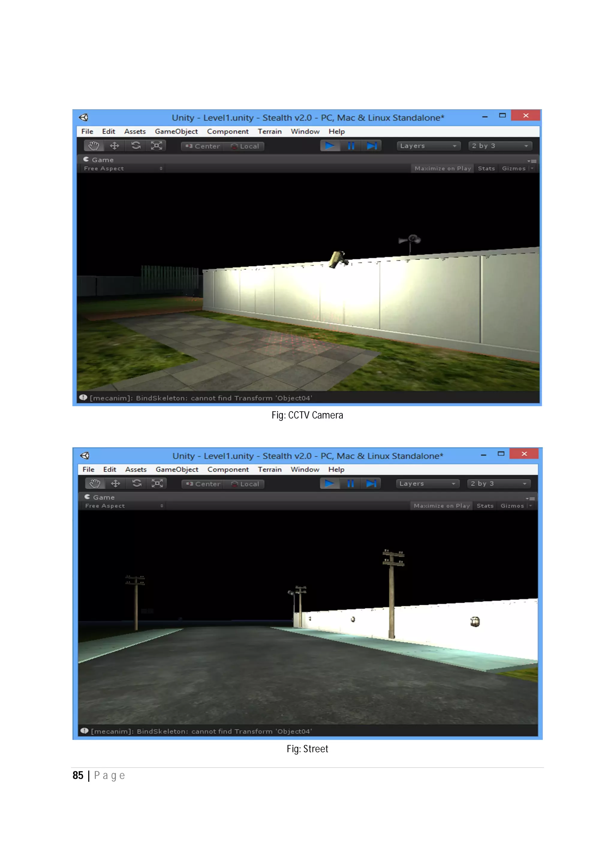Select the Game tab in bottom window
Image resolution: width=614 pixels, height=868 pixels.
pos(100,497)
